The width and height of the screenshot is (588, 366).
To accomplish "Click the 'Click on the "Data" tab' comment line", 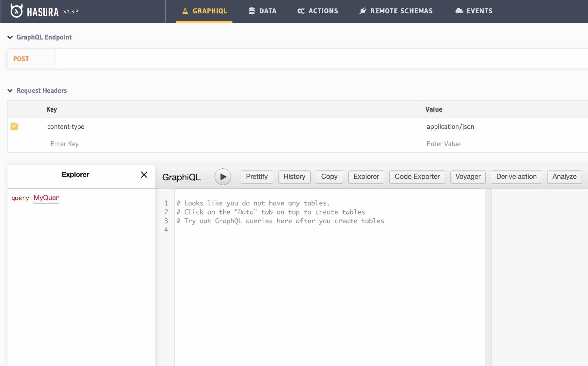I will click(x=271, y=212).
